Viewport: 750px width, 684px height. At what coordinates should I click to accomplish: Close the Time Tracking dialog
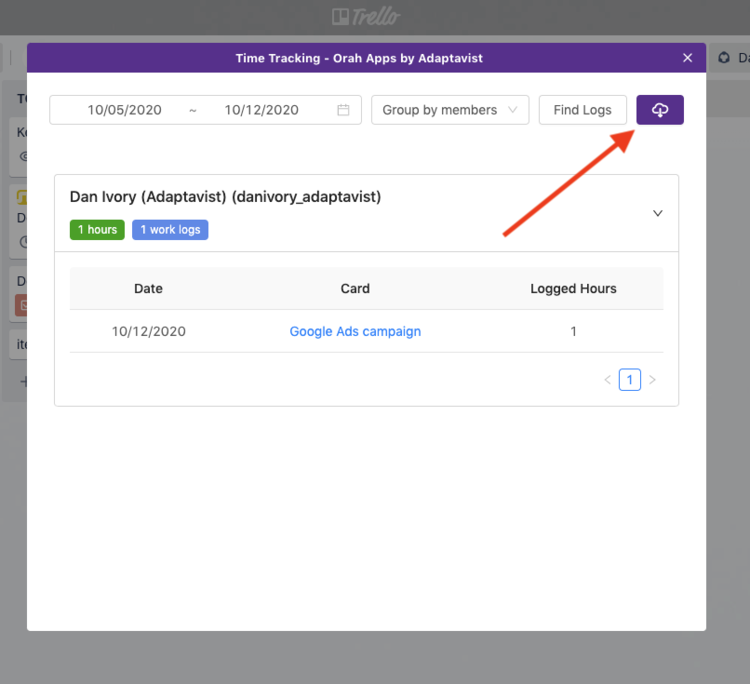click(687, 58)
